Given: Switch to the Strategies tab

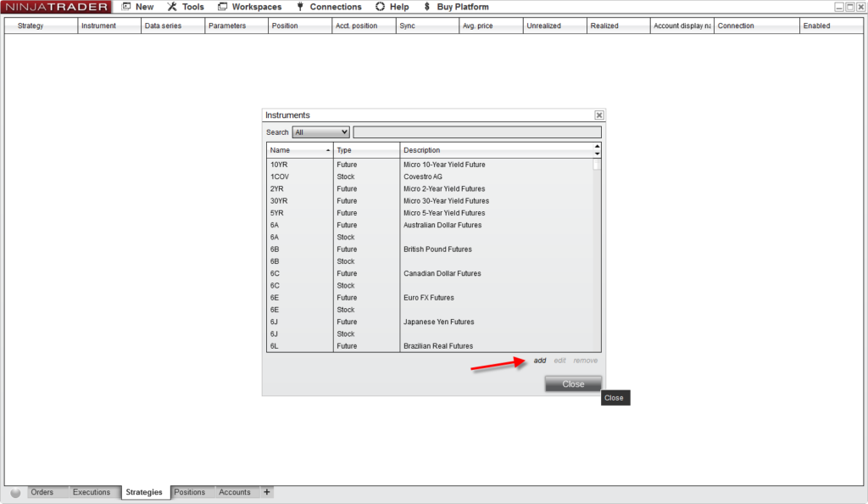Looking at the screenshot, I should tap(144, 492).
